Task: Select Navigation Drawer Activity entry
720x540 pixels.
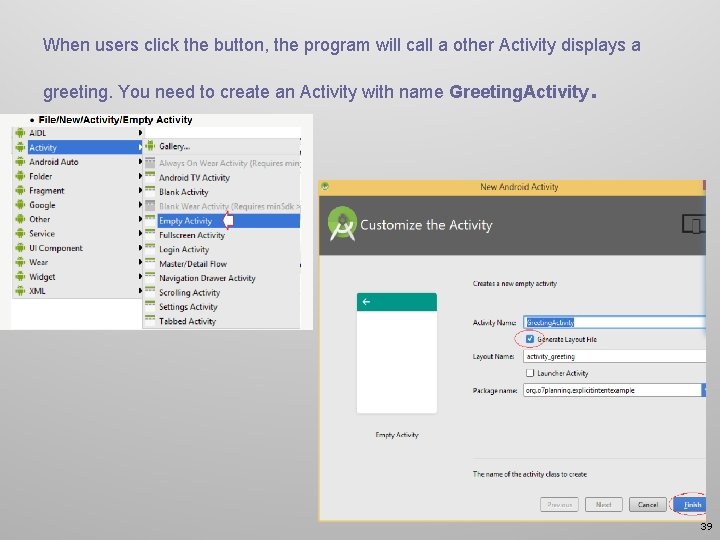Action: (222, 278)
